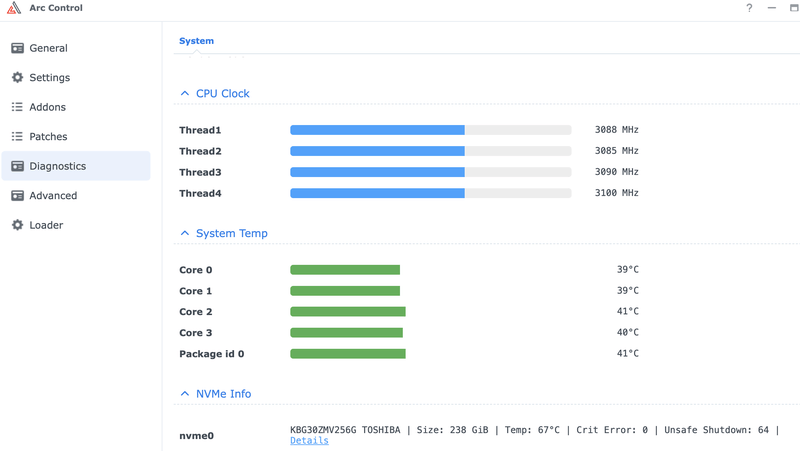
Task: Click the Core 1 label
Action: coord(195,291)
